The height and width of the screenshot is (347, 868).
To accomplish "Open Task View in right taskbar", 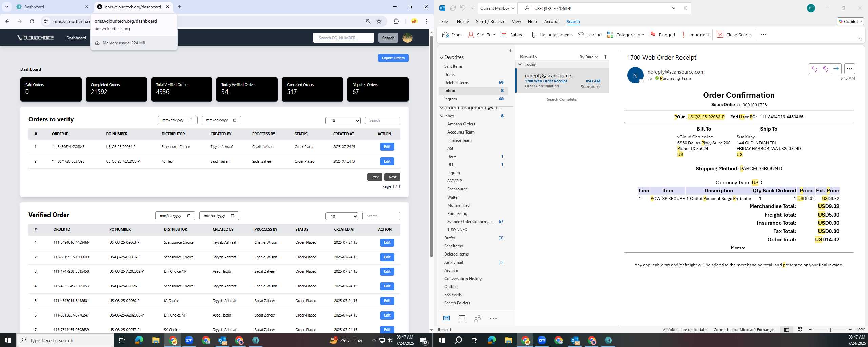I will pos(474,340).
